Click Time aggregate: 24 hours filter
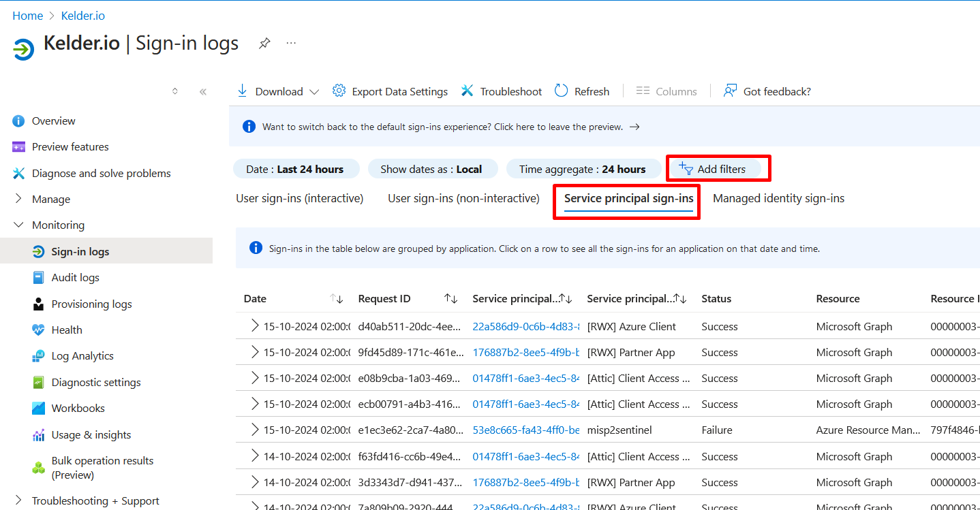980x510 pixels. pyautogui.click(x=583, y=169)
